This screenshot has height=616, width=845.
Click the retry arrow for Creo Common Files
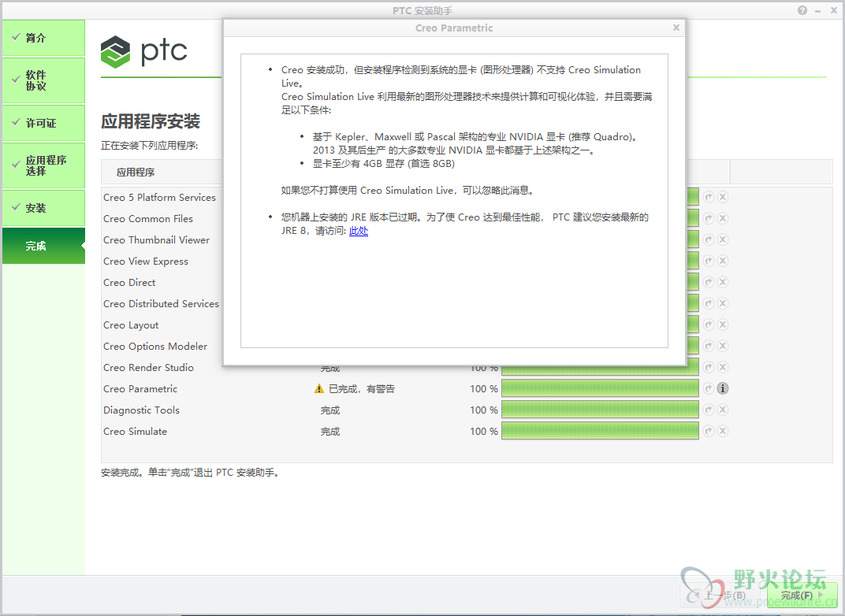[709, 218]
